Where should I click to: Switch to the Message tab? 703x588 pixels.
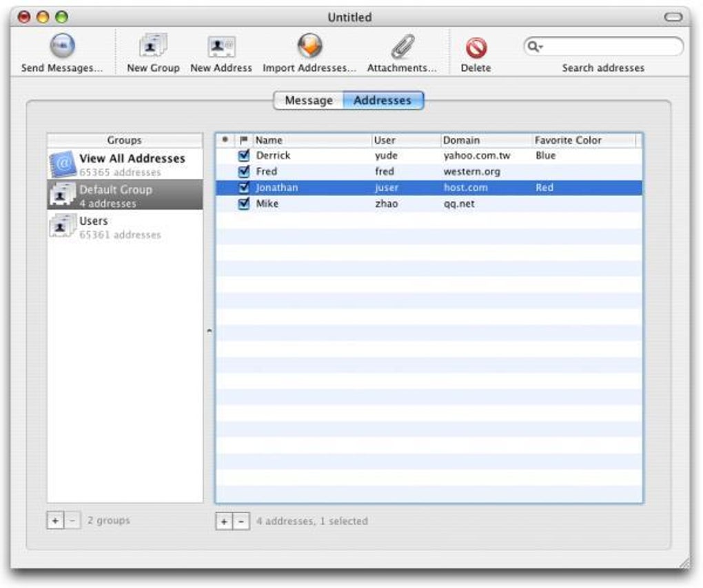pos(309,100)
